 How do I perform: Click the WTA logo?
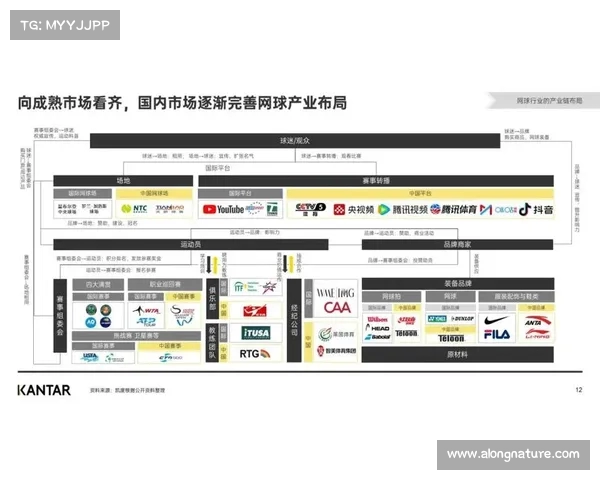[147, 310]
